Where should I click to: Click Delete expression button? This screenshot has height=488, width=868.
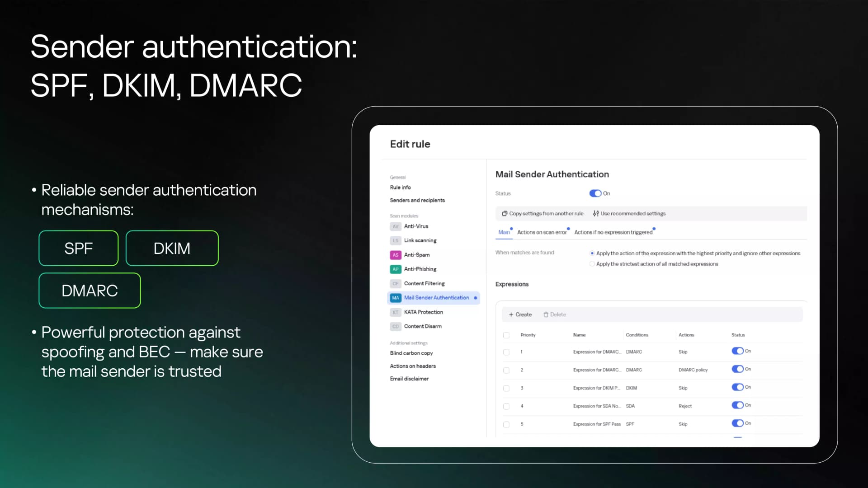[555, 314]
